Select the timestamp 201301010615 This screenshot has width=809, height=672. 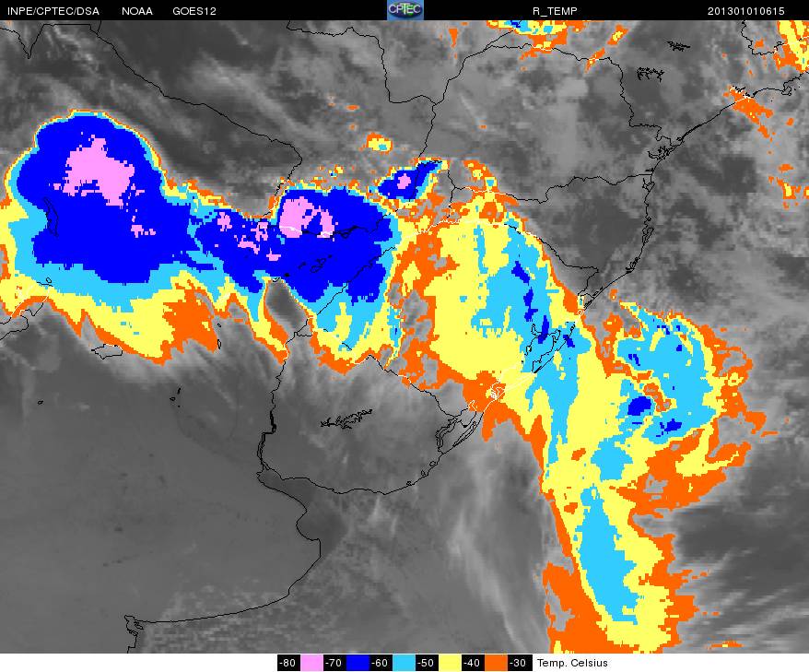746,11
